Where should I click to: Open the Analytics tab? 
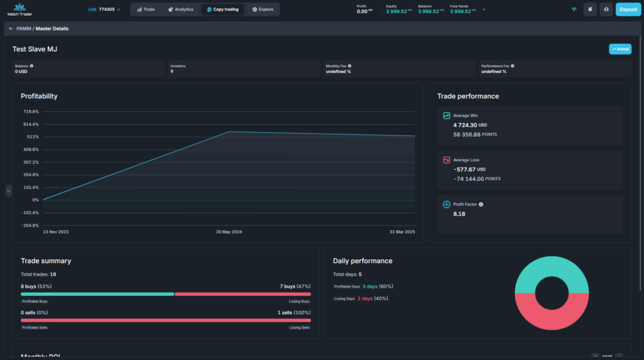point(180,9)
